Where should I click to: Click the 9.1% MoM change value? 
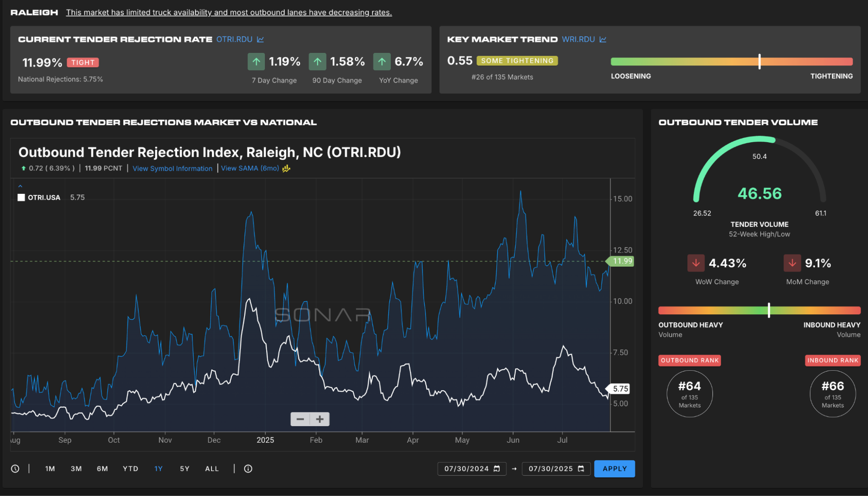pyautogui.click(x=818, y=263)
